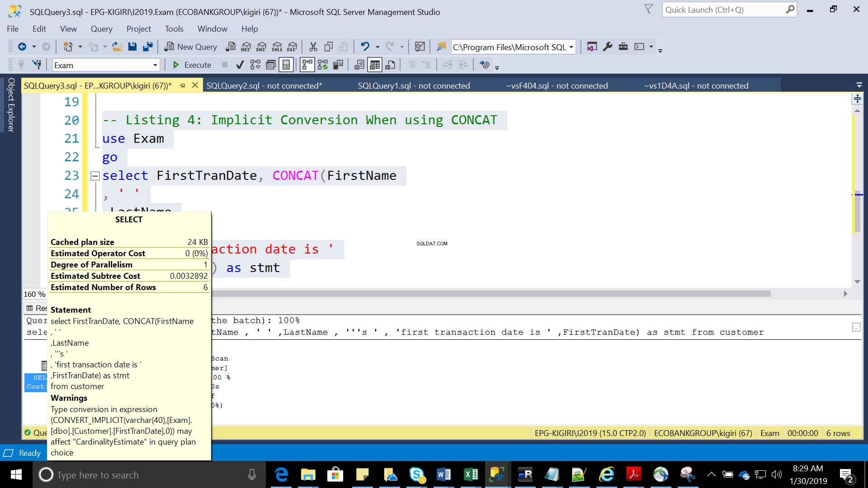Toggle Include Client Statistics
This screenshot has height=488, width=868.
[x=338, y=65]
